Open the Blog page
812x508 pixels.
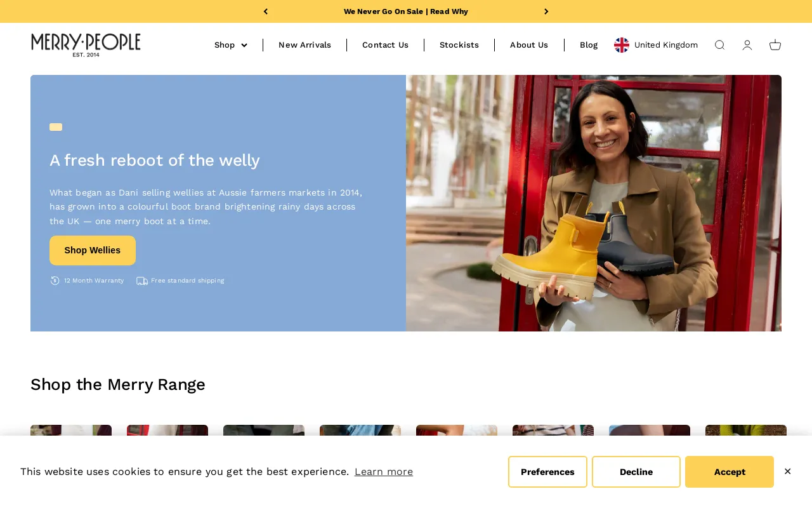588,45
